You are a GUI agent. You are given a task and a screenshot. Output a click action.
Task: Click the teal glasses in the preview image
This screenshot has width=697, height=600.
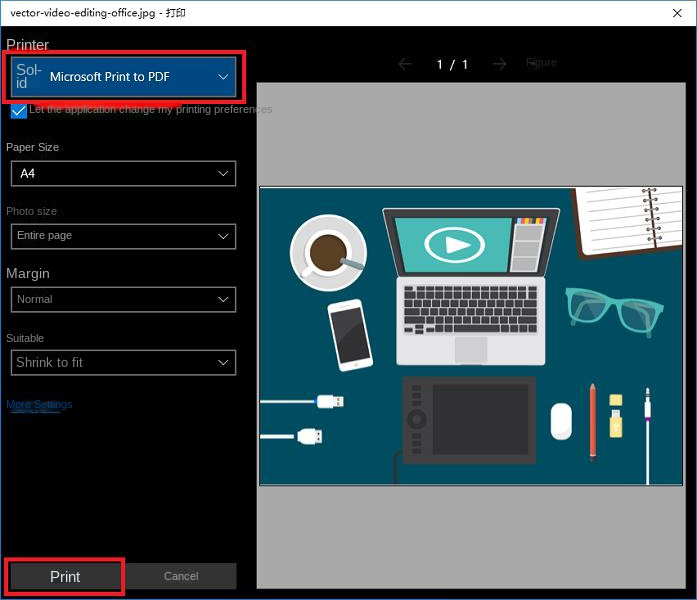pos(613,309)
